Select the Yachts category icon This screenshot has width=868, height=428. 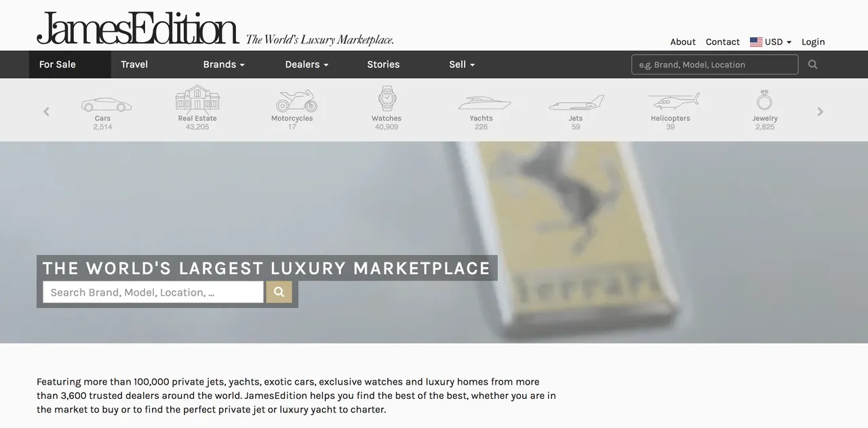[484, 102]
